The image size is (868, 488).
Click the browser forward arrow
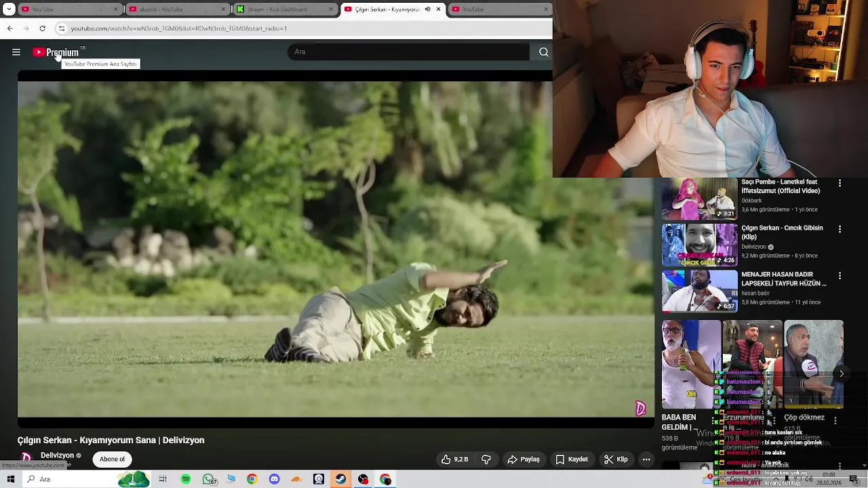[x=26, y=28]
